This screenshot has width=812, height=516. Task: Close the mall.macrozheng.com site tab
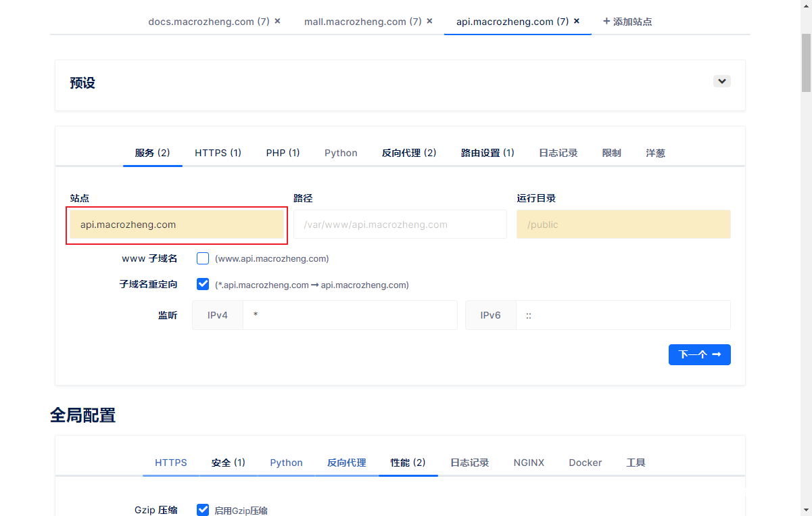click(429, 21)
